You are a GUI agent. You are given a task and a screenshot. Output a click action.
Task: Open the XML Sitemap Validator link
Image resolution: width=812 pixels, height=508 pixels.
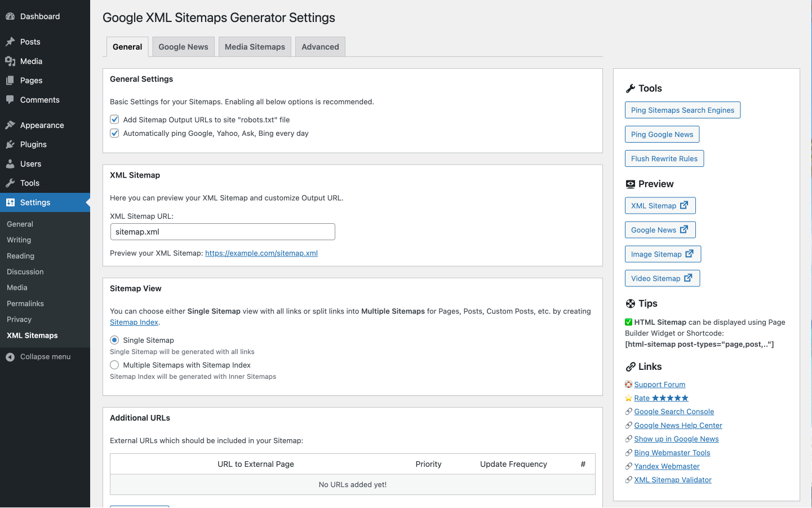coord(673,480)
